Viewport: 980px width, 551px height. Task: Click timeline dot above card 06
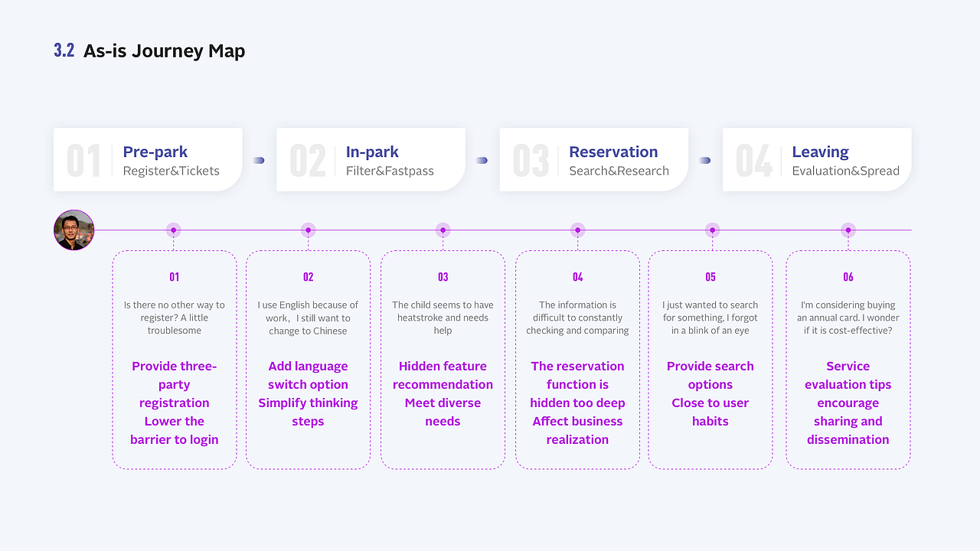848,230
